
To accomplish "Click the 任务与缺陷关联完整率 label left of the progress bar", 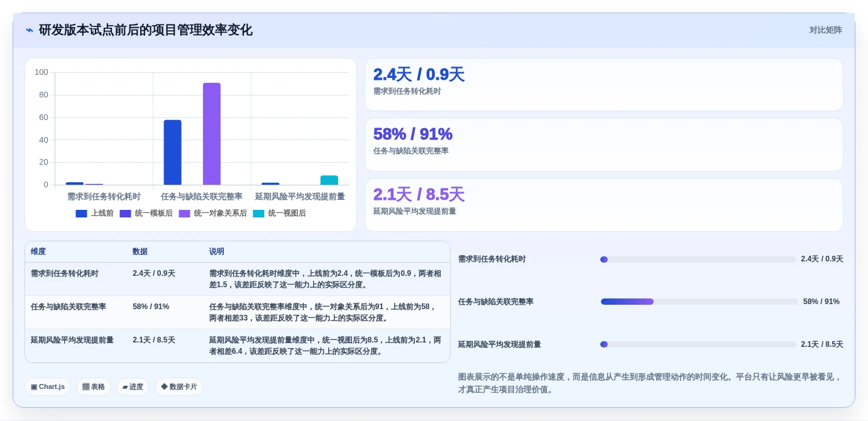I will pyautogui.click(x=496, y=302).
